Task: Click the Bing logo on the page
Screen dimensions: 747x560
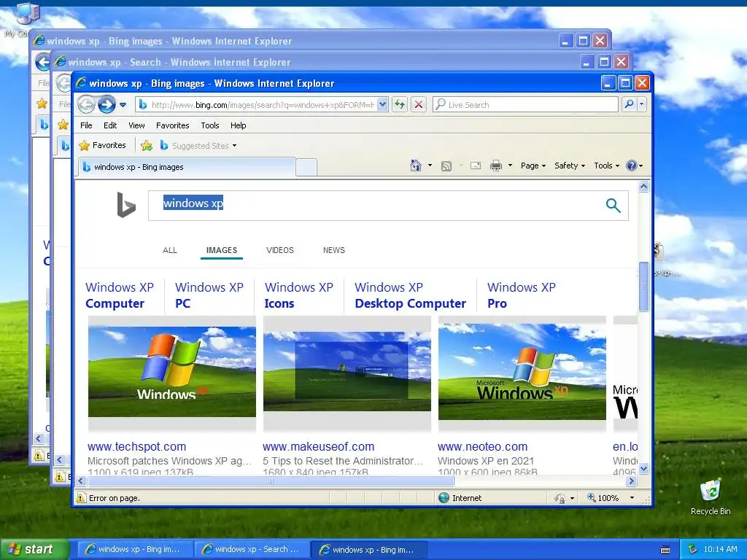Action: click(x=125, y=205)
